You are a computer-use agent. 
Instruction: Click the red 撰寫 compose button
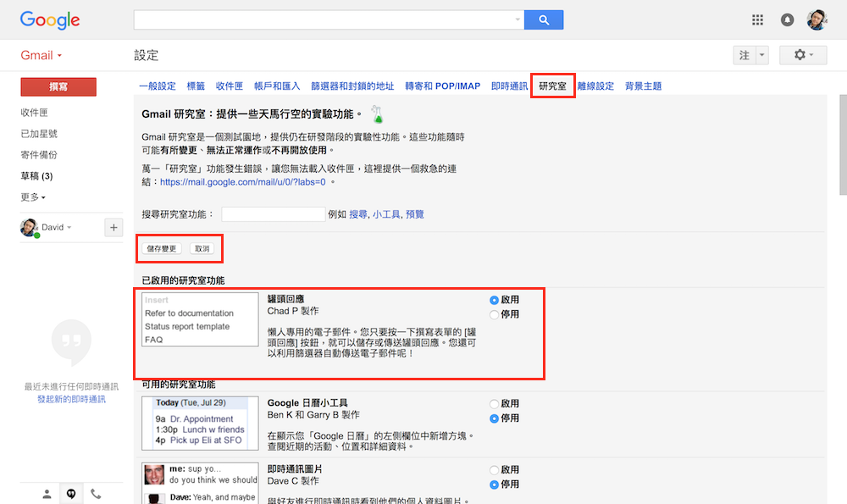coord(58,86)
